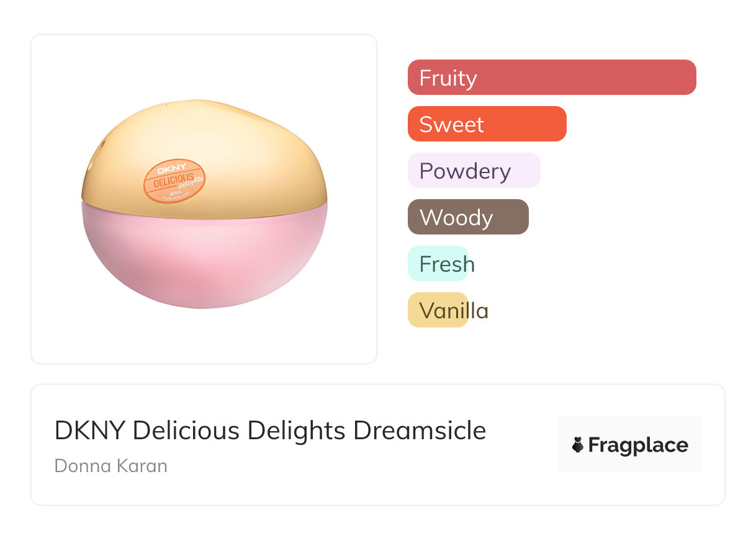Image resolution: width=756 pixels, height=536 pixels.
Task: Click the 'Powdery' text label
Action: [465, 171]
